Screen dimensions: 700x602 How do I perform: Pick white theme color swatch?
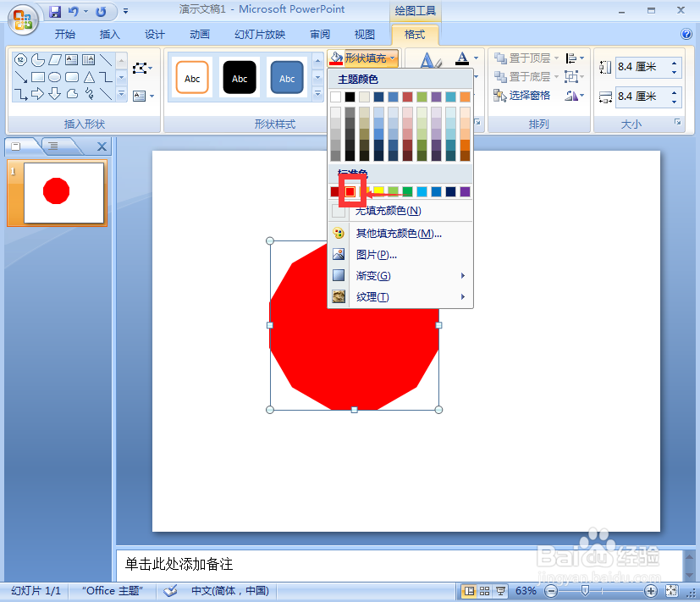tap(335, 97)
